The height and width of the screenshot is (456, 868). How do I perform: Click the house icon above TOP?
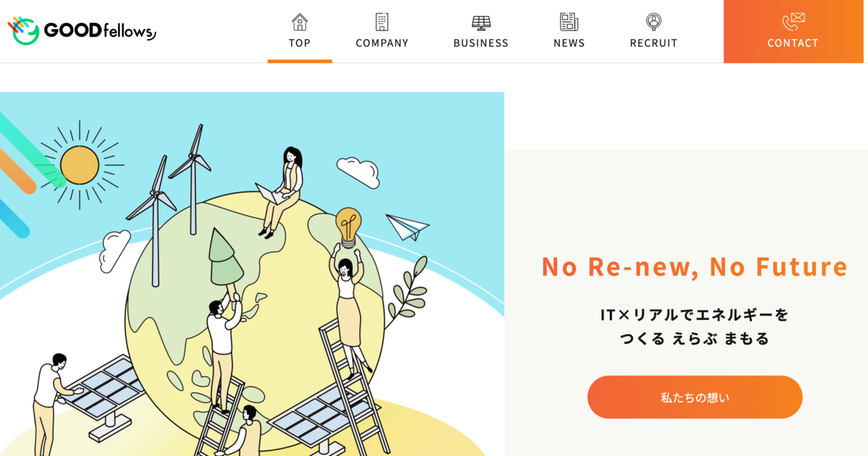click(299, 22)
